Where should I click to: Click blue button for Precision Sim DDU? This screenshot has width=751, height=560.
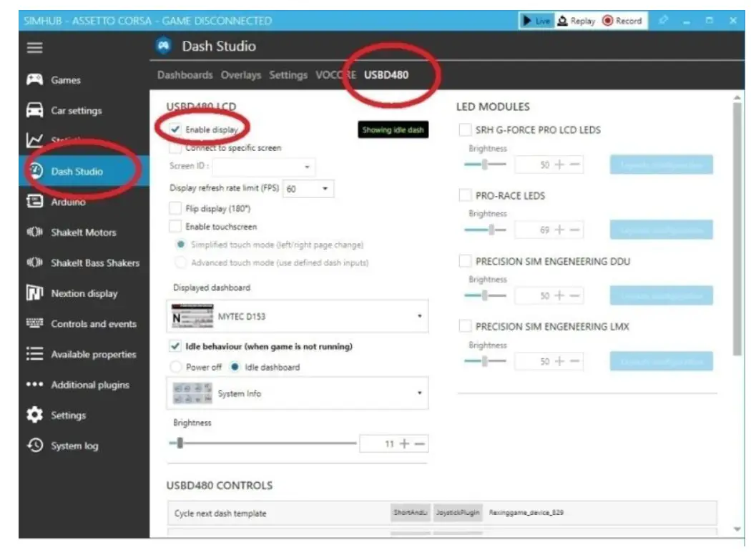(661, 295)
